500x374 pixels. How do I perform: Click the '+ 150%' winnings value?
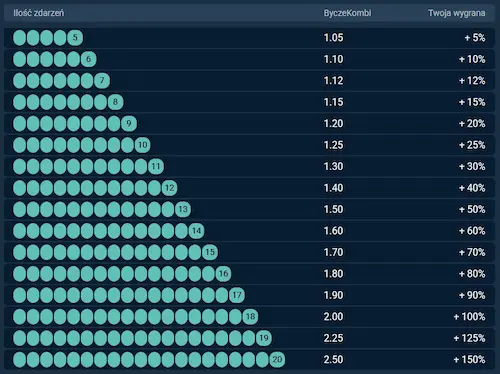469,360
